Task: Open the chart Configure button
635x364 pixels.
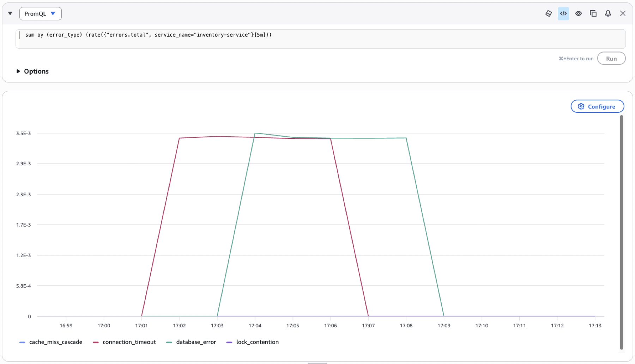Action: click(x=597, y=106)
